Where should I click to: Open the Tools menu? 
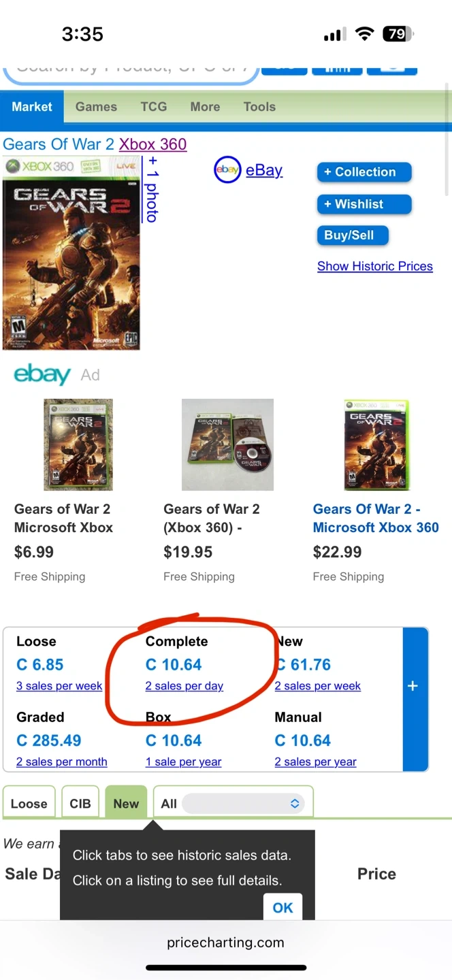pos(259,107)
